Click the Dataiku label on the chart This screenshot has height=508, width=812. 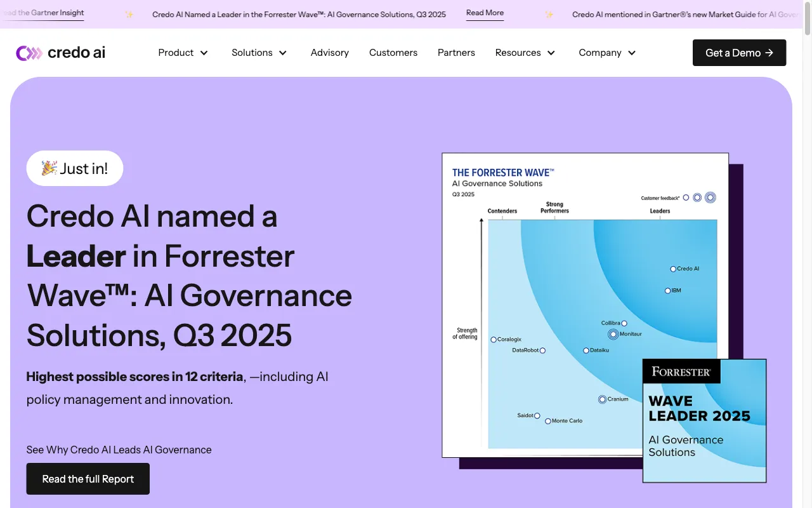click(x=599, y=350)
